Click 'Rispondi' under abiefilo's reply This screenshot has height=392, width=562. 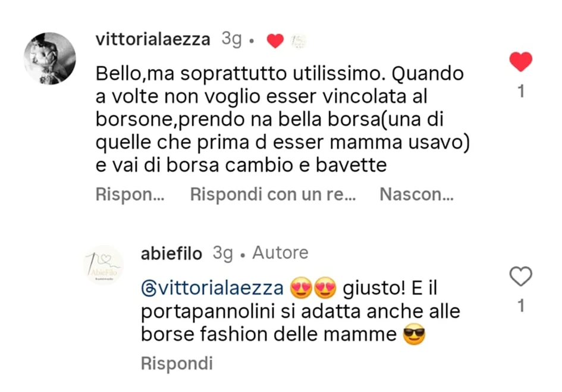177,363
